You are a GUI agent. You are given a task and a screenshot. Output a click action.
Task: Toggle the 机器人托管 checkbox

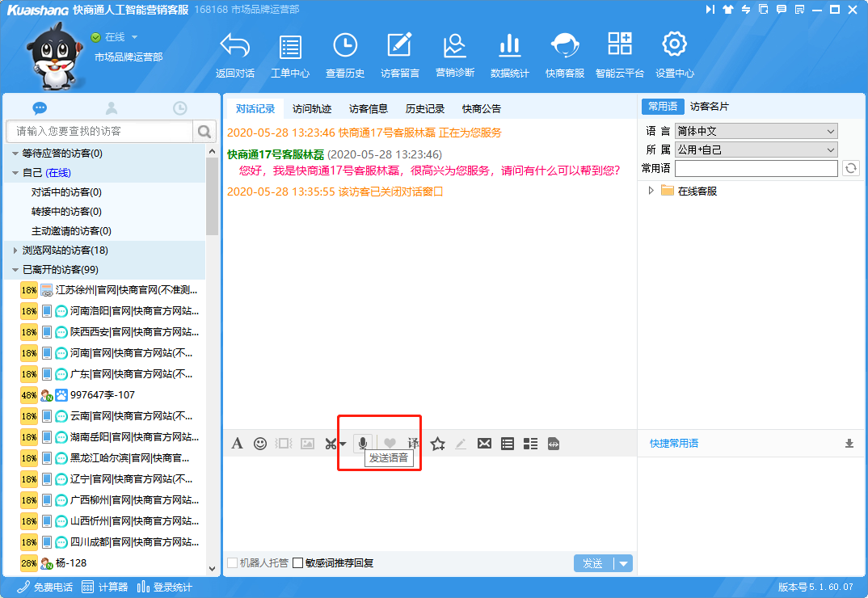[x=233, y=563]
